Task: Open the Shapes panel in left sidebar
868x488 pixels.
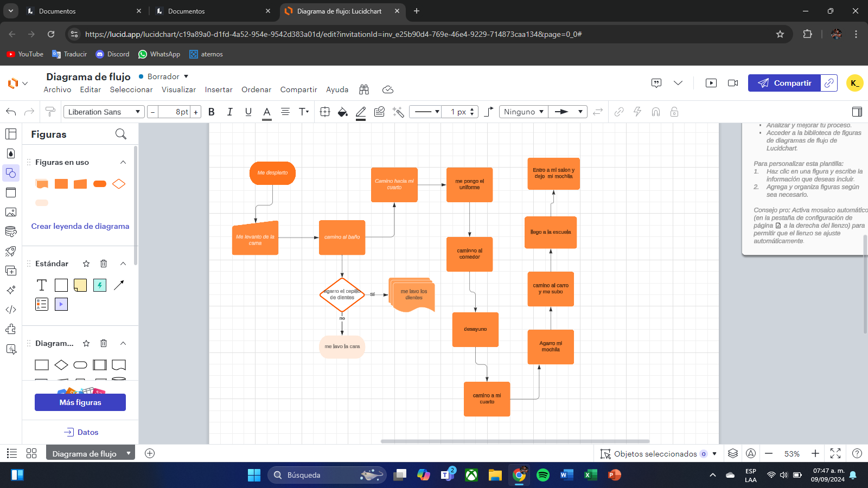Action: 11,173
